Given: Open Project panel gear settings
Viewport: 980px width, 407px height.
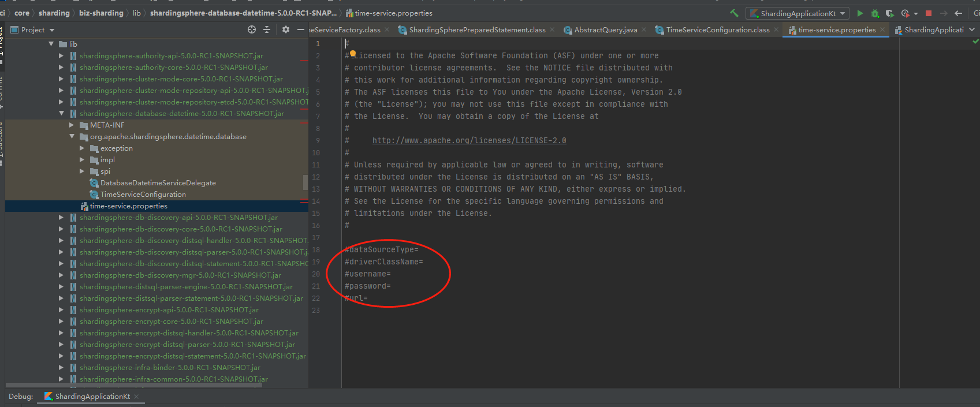Looking at the screenshot, I should (286, 29).
